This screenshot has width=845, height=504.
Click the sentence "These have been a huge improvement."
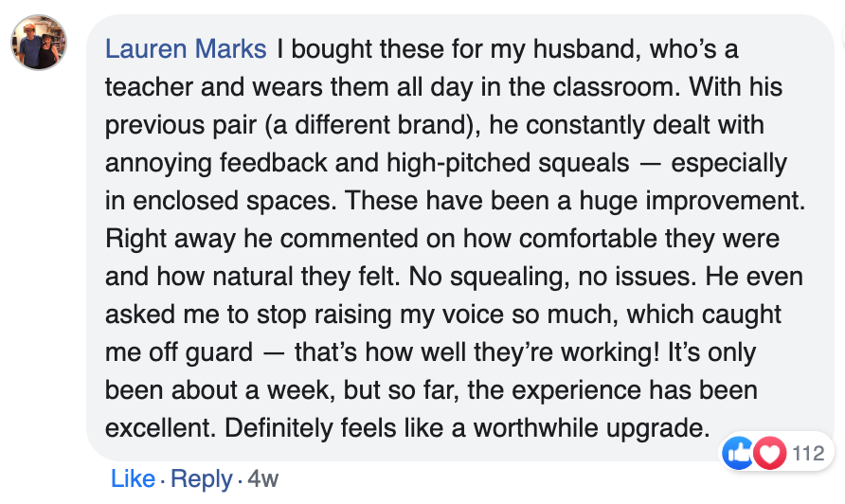click(576, 201)
